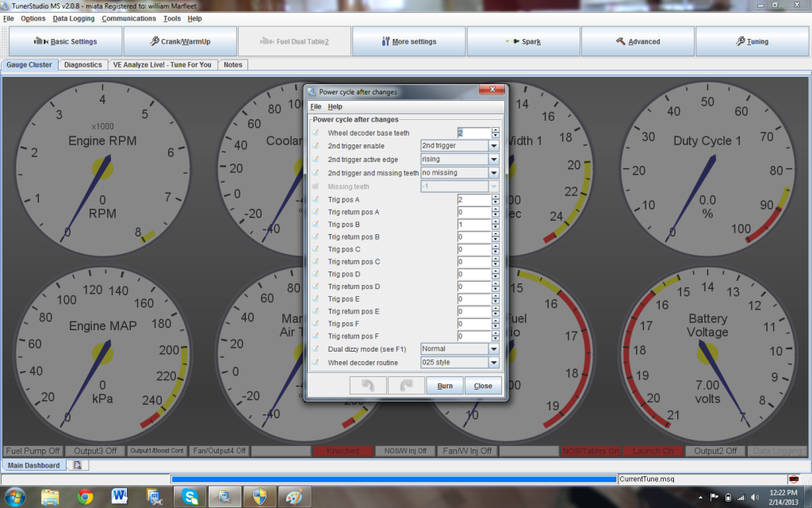Select the Gauge Cluster tab
This screenshot has width=812, height=508.
coord(29,65)
